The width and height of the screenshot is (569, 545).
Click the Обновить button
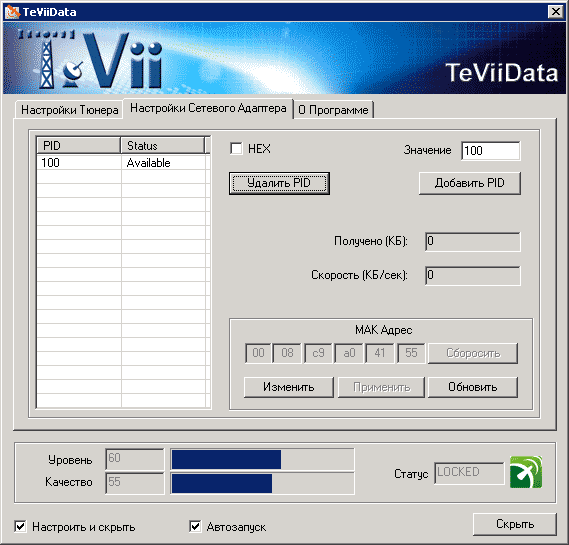472,387
